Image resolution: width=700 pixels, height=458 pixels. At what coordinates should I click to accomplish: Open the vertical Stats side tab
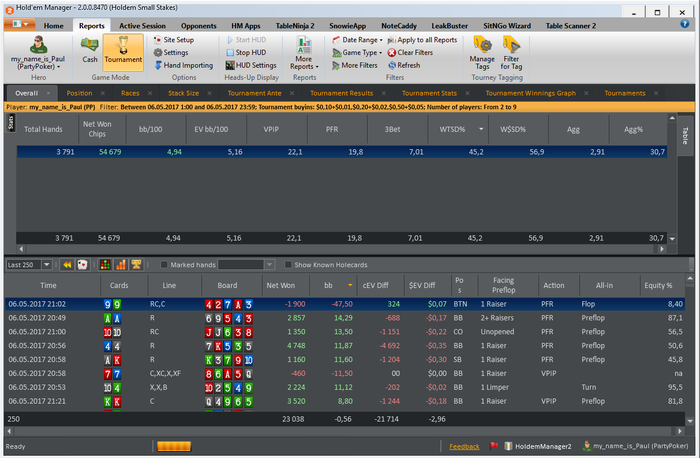point(11,122)
